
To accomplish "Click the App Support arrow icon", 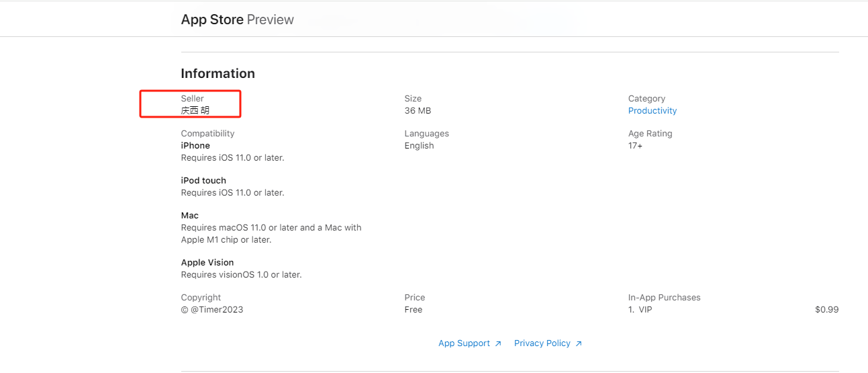I will point(498,343).
